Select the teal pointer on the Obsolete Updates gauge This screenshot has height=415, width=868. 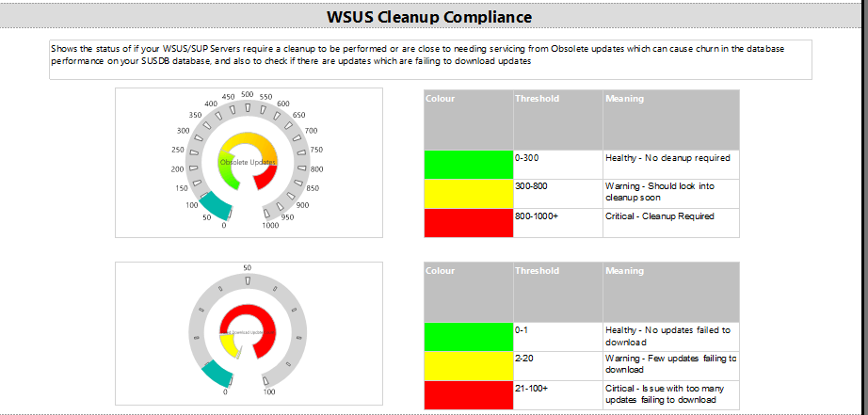point(216,204)
